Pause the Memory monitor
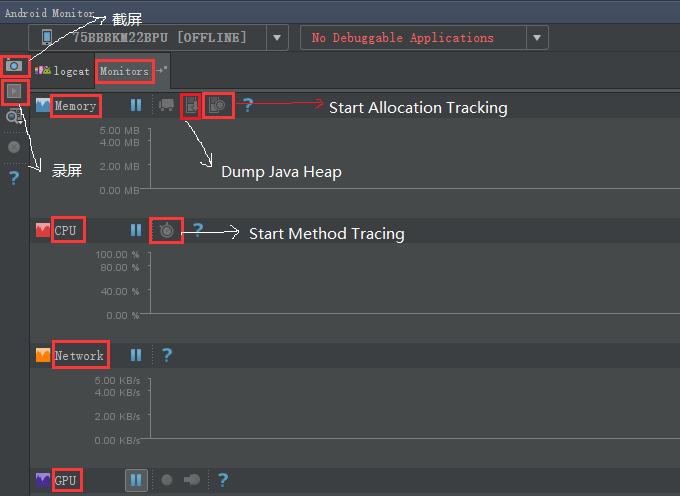 click(x=136, y=105)
